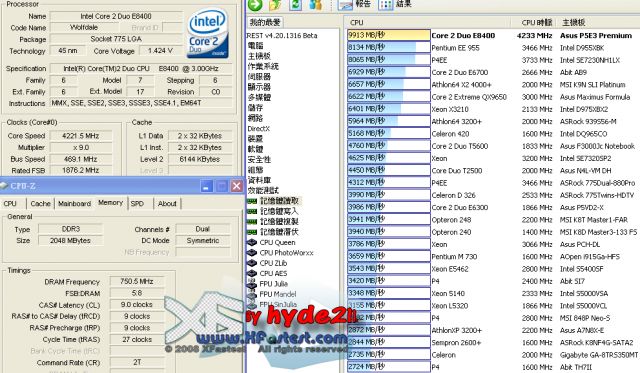Click the refresh icon in Everest toolbar
640x373 pixels.
click(295, 4)
